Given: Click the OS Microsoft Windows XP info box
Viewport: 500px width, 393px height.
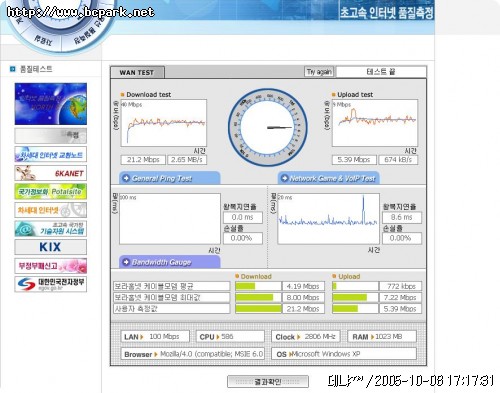Looking at the screenshot, I should point(344,354).
